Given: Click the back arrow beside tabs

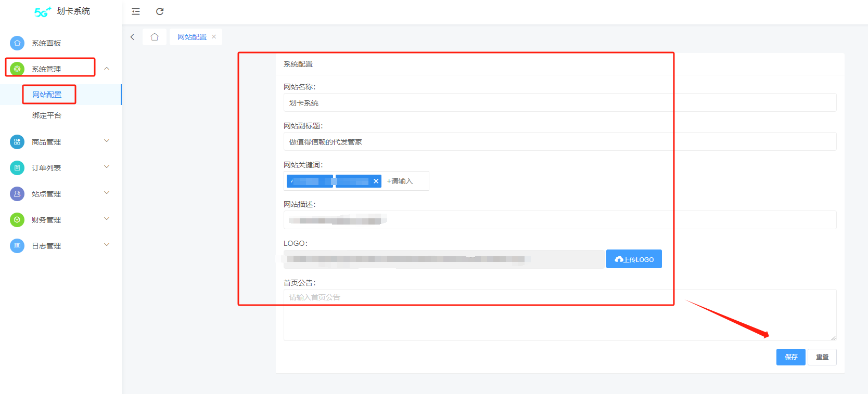Looking at the screenshot, I should [x=133, y=37].
